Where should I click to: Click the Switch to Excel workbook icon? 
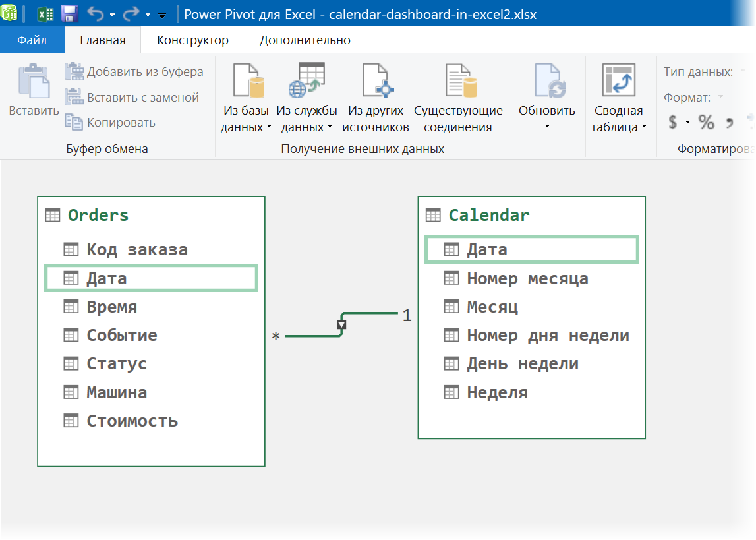pos(45,14)
